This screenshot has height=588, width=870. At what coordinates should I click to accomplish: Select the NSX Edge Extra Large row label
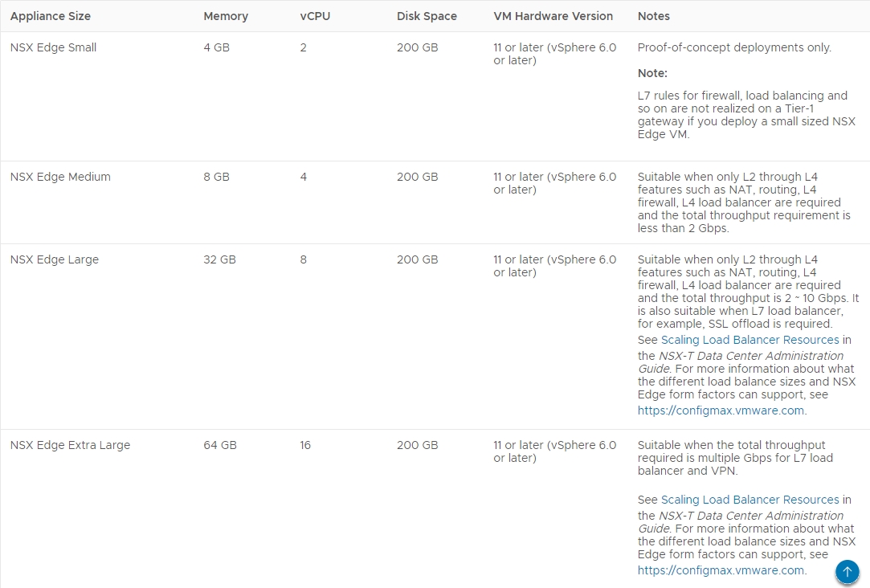pyautogui.click(x=70, y=445)
